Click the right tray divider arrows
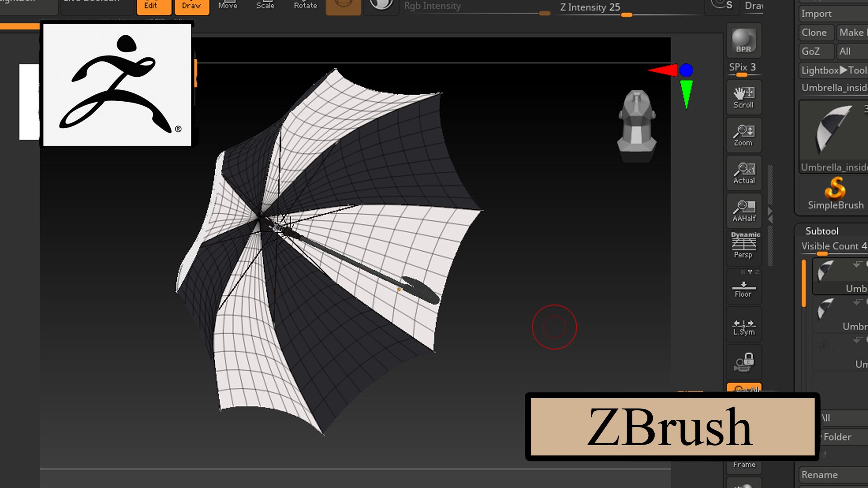Image resolution: width=868 pixels, height=488 pixels. click(x=770, y=215)
